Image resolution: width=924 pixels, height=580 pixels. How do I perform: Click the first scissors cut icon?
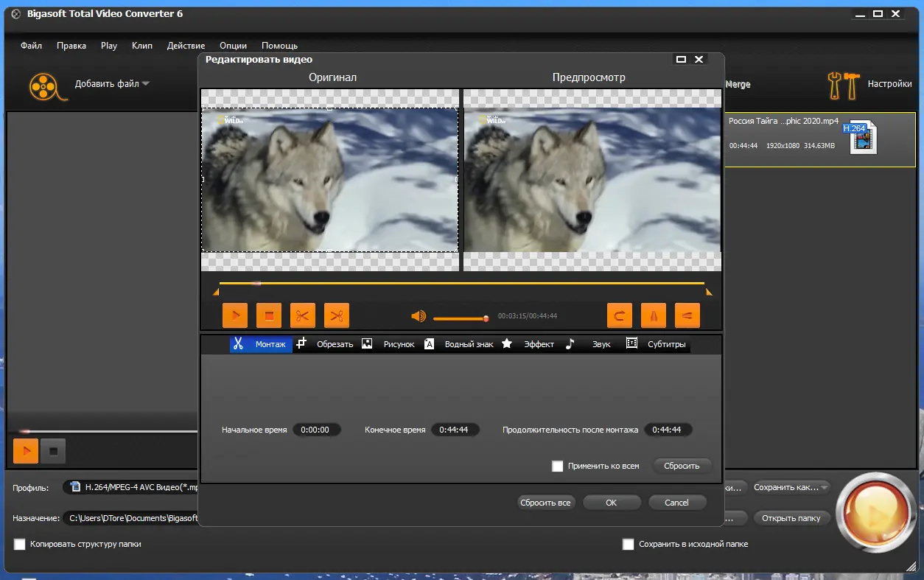point(302,315)
